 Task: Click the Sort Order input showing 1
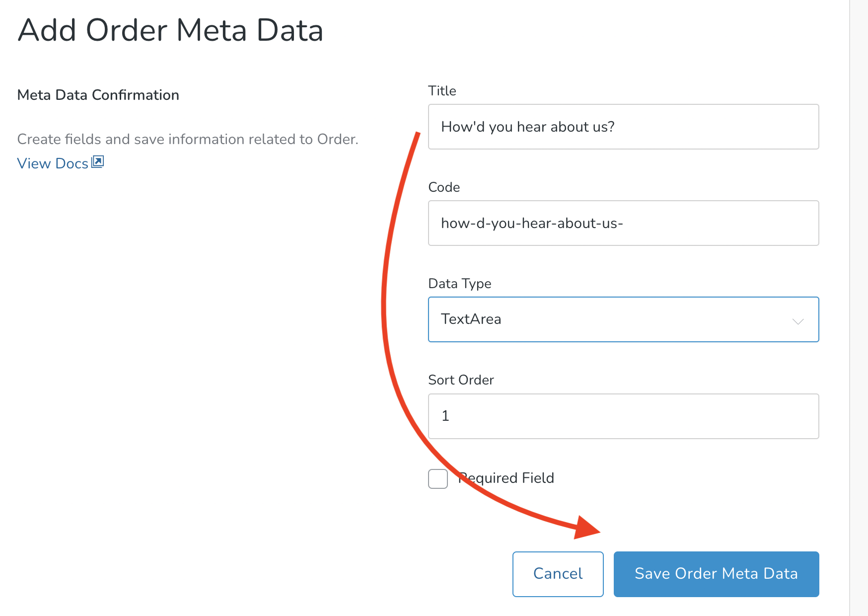click(623, 416)
